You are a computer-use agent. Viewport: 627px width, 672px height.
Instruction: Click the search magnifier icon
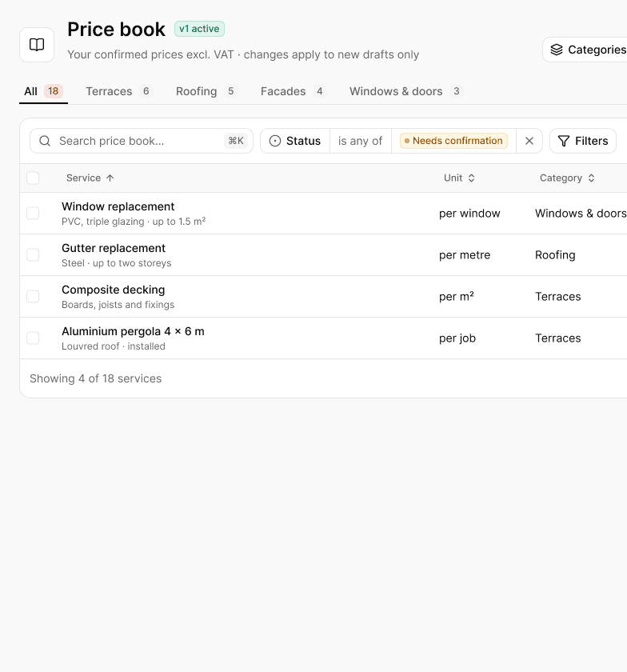45,141
